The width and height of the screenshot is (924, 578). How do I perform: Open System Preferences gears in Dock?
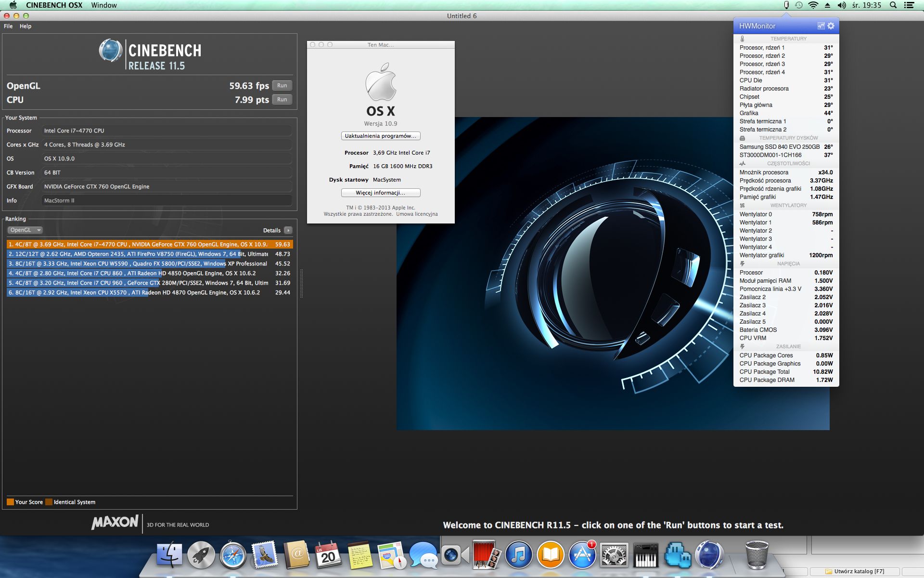[614, 555]
